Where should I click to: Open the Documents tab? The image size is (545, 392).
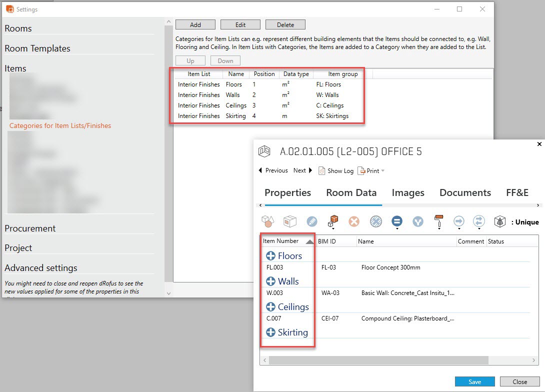pyautogui.click(x=465, y=193)
